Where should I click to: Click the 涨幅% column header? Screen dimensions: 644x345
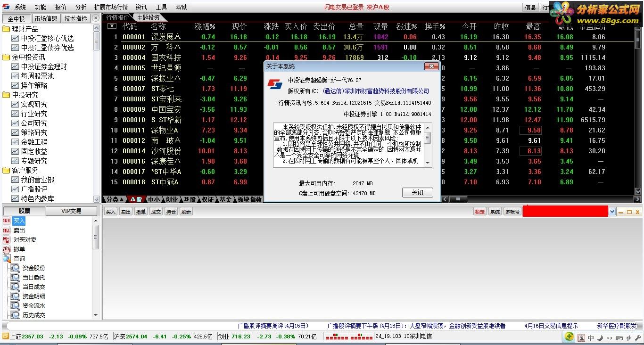[205, 26]
